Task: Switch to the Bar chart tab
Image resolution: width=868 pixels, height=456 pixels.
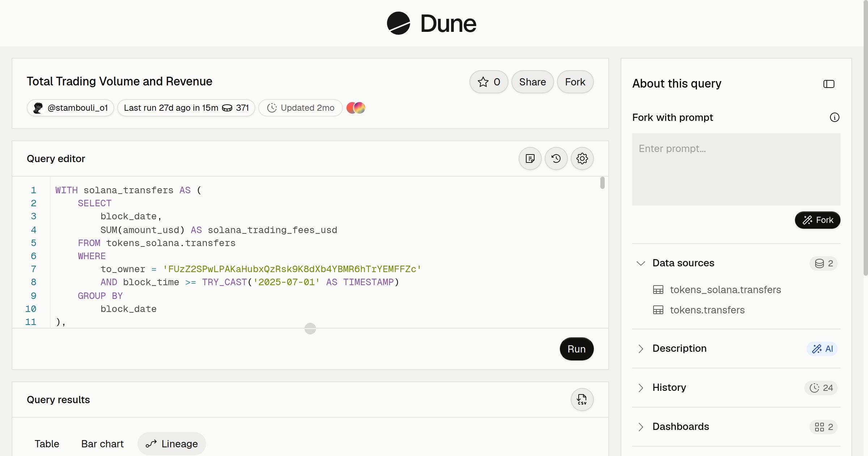Action: click(102, 444)
